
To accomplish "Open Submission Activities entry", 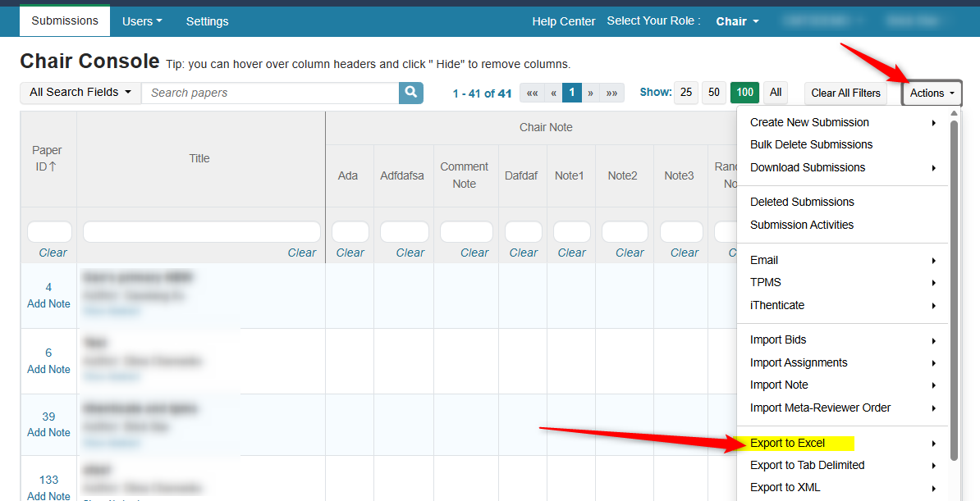I will coord(843,225).
